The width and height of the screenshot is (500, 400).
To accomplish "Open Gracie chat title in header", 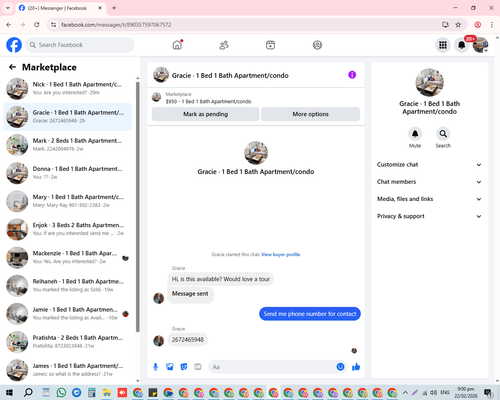I will (230, 75).
